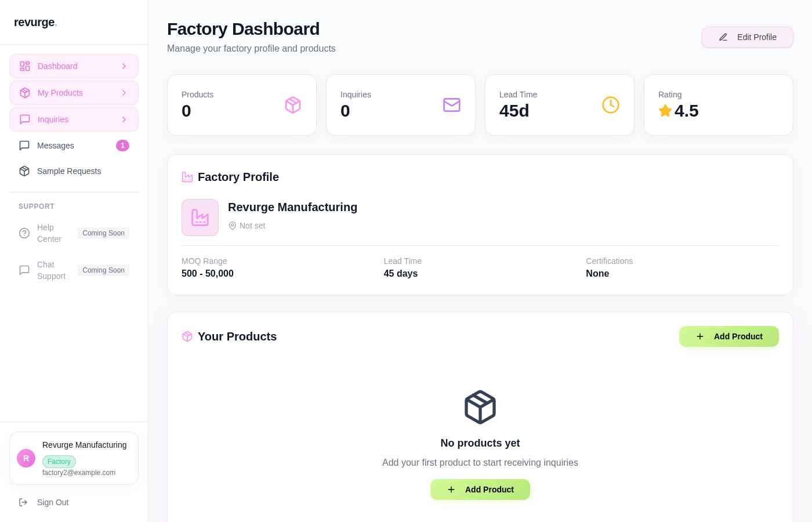812x522 pixels.
Task: Click the location pin icon next to Not set
Action: pyautogui.click(x=233, y=226)
